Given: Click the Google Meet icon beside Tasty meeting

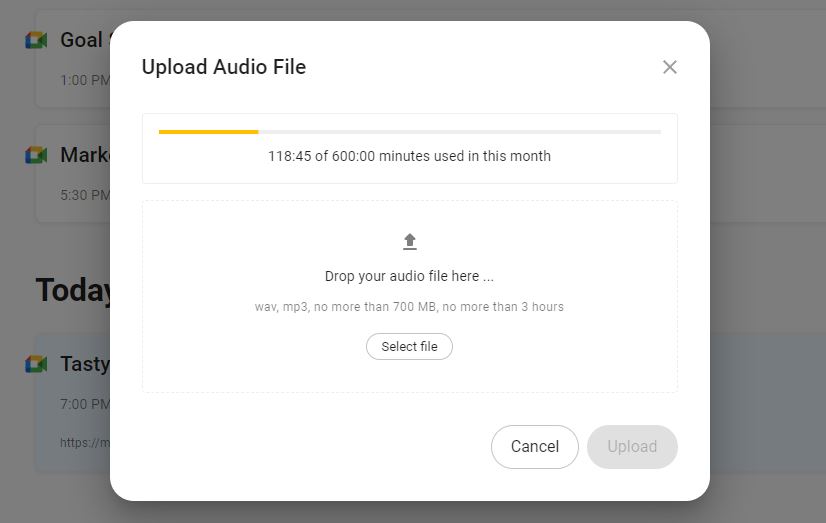Looking at the screenshot, I should pos(36,364).
